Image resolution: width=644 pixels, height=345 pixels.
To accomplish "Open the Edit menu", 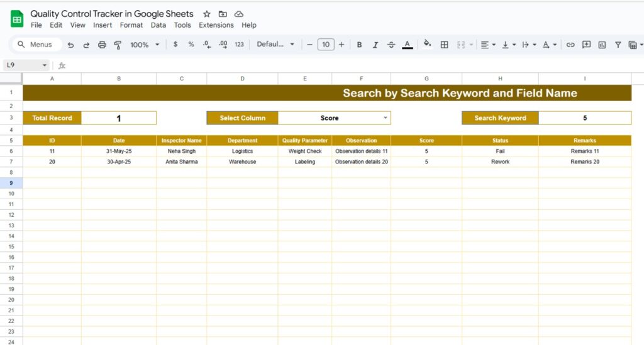I will 56,25.
